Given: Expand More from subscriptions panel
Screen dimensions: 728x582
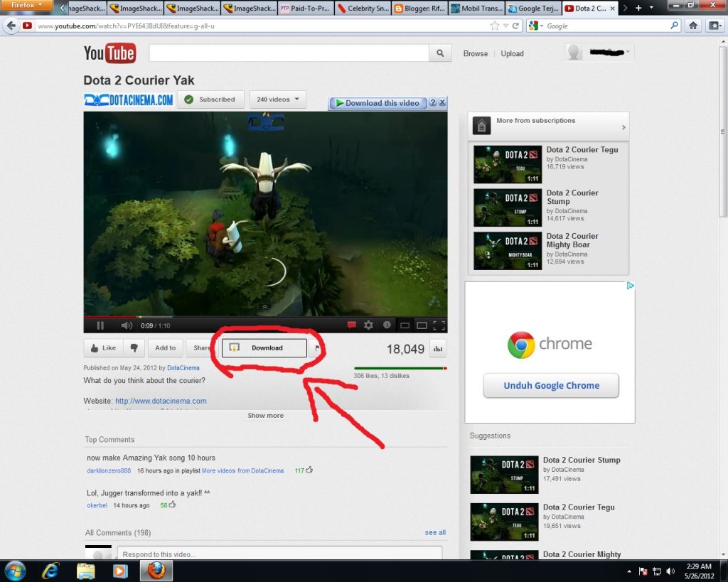Looking at the screenshot, I should pos(548,126).
